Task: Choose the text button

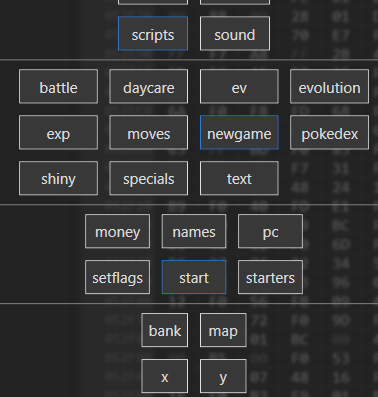Action: pyautogui.click(x=239, y=178)
